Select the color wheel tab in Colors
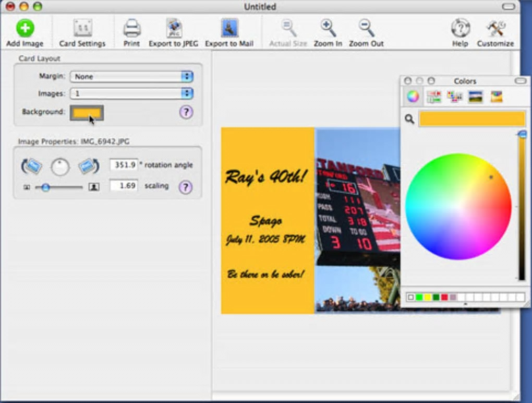This screenshot has width=532, height=403. [413, 97]
